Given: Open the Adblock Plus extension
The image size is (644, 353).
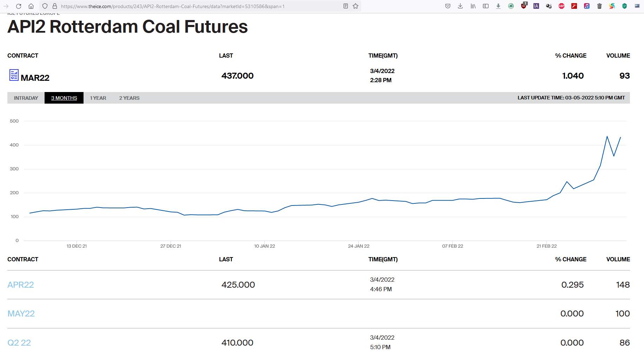Looking at the screenshot, I should pyautogui.click(x=562, y=6).
